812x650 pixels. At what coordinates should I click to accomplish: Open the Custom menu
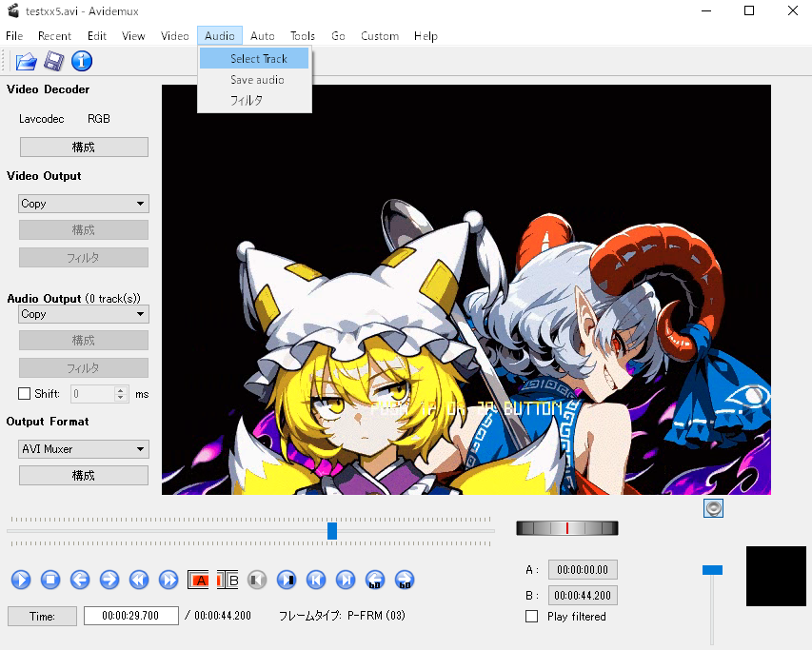click(x=380, y=36)
